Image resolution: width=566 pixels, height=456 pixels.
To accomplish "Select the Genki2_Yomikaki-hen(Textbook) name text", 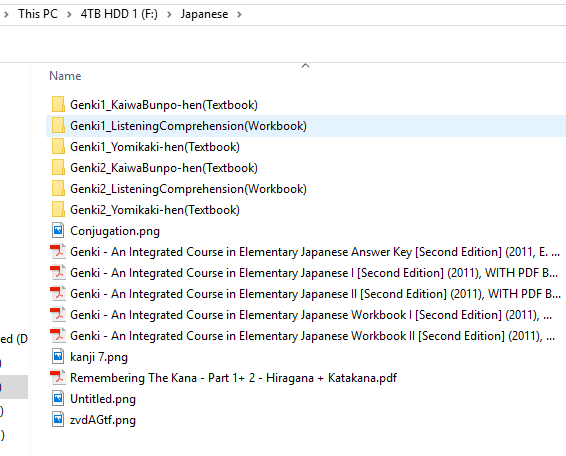I will click(155, 210).
